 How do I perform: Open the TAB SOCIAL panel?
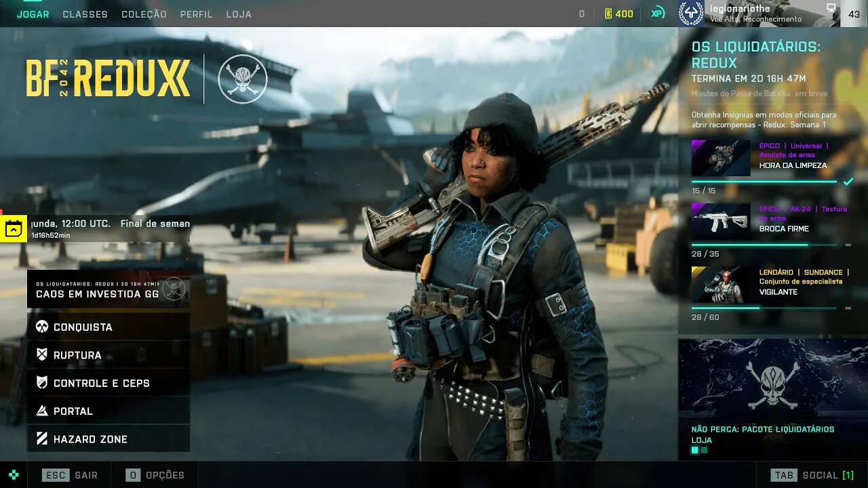click(x=812, y=475)
